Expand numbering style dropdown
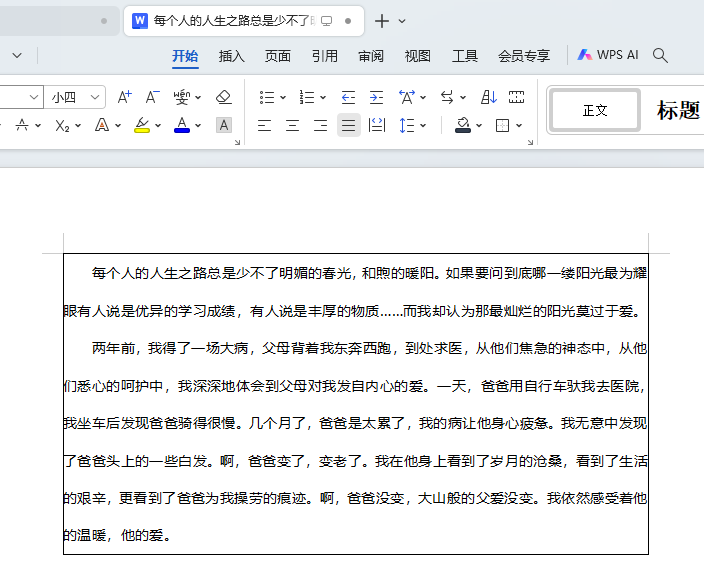 point(323,97)
